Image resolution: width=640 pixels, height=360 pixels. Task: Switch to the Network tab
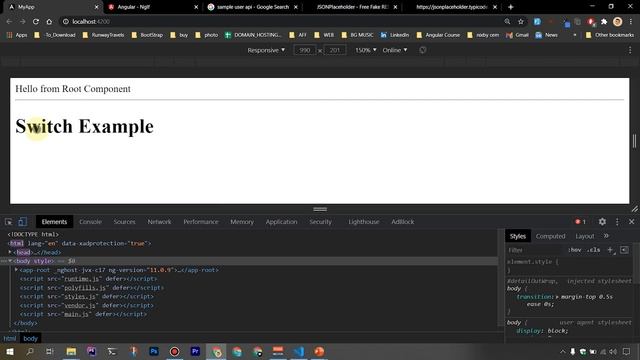click(x=159, y=222)
